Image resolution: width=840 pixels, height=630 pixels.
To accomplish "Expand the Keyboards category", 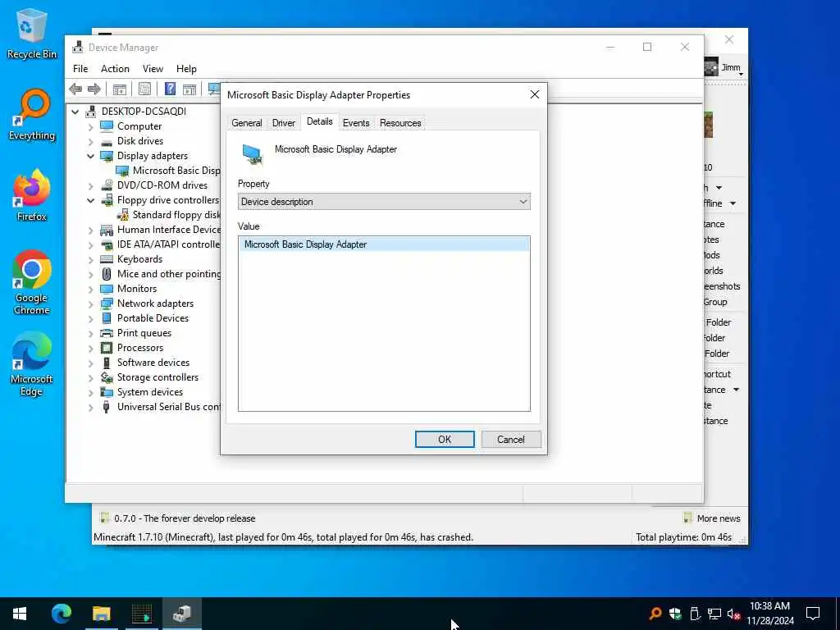I will point(90,260).
